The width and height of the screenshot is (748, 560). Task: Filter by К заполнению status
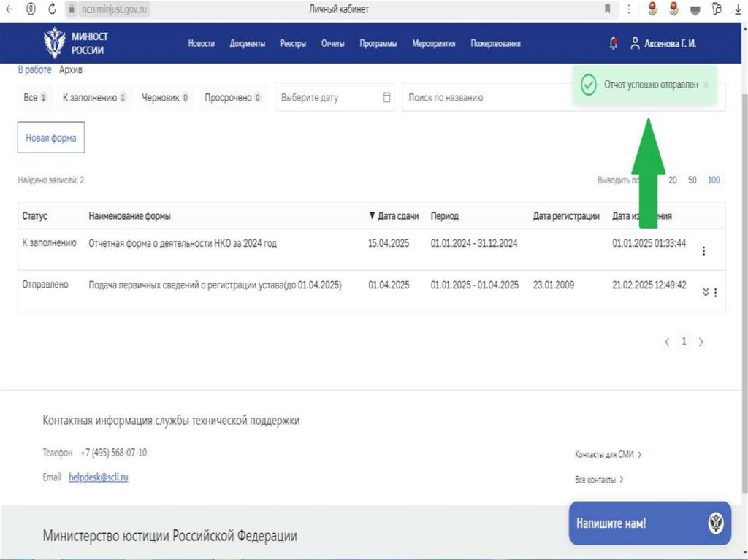click(94, 97)
